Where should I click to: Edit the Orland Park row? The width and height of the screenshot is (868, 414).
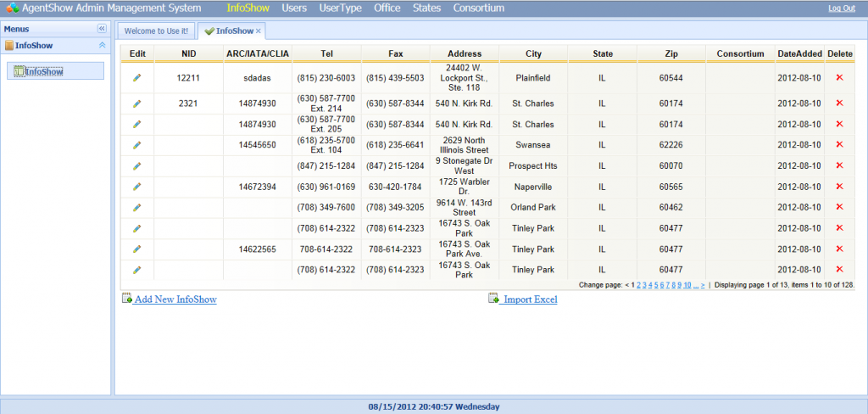tap(137, 207)
